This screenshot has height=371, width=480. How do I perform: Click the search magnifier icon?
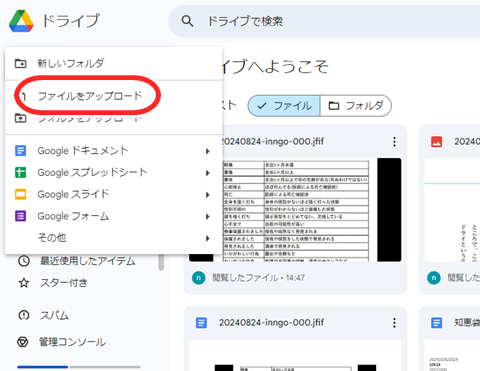coord(187,21)
